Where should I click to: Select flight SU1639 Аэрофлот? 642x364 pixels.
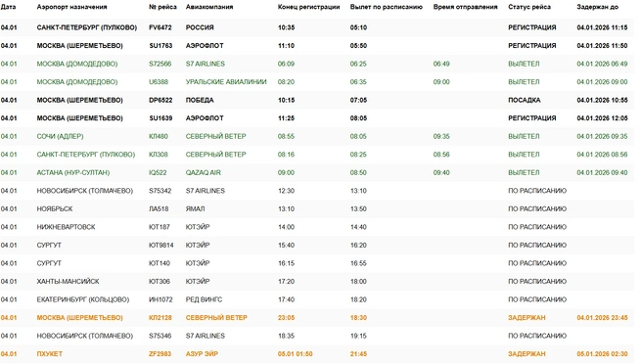[x=317, y=118]
